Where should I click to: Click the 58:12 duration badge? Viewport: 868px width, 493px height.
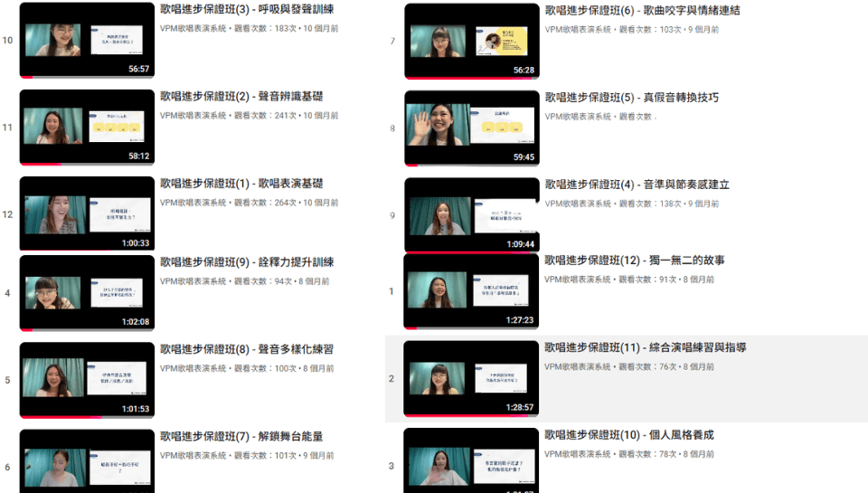(138, 156)
